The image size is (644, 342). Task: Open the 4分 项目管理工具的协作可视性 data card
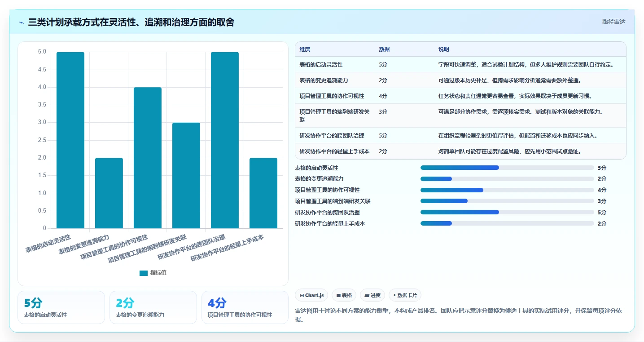(x=245, y=307)
